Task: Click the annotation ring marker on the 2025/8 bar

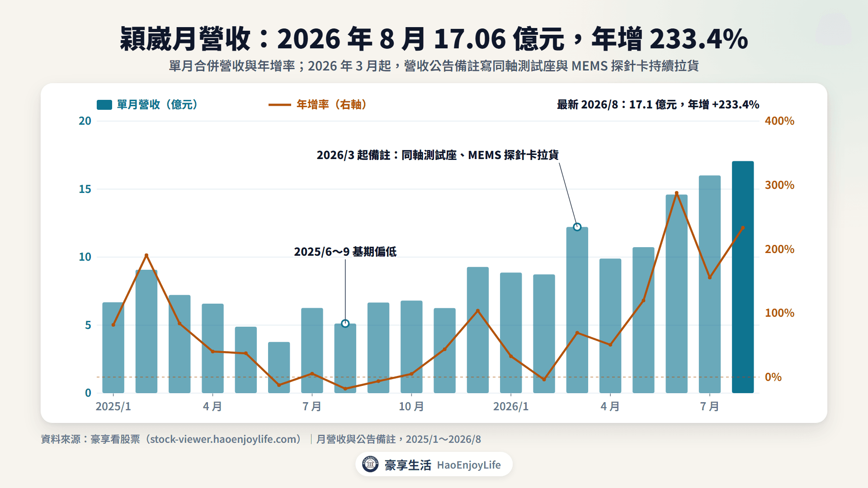Action: (345, 324)
